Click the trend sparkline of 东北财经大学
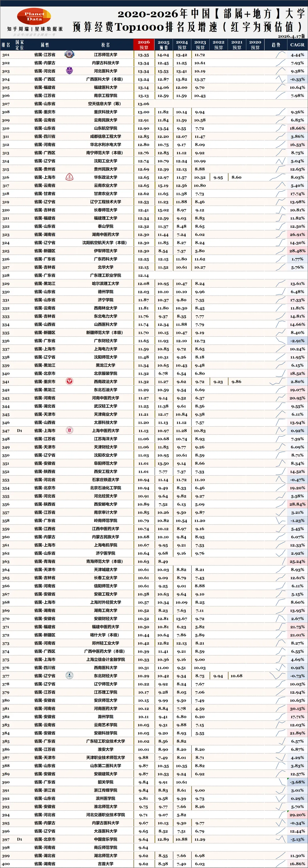The width and height of the screenshot is (308, 868). (x=277, y=676)
